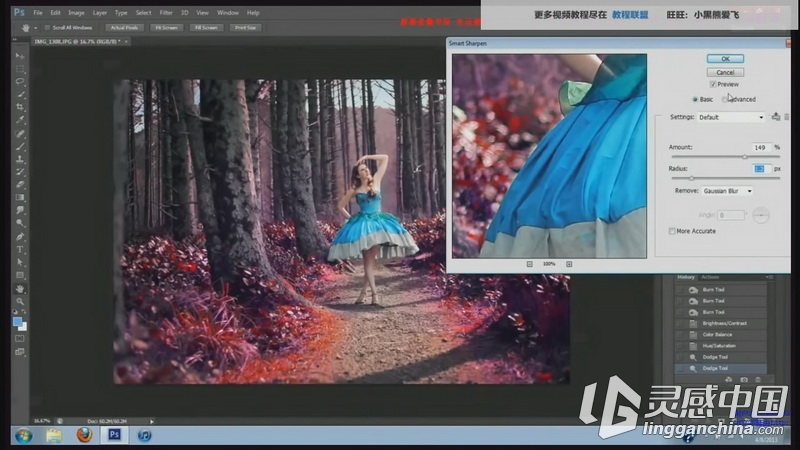Select the Quick Selection tool
800x450 pixels.
(20, 94)
